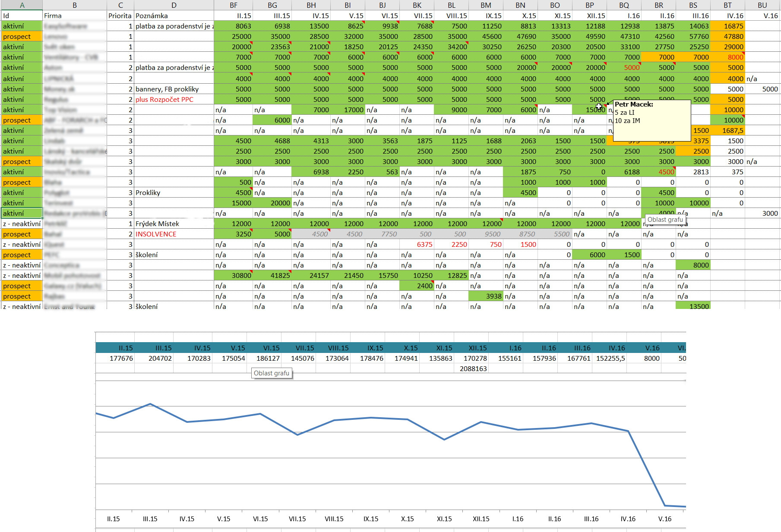Select the 'plus Rozpočet PPC' cell
This screenshot has width=781, height=532.
[x=164, y=100]
